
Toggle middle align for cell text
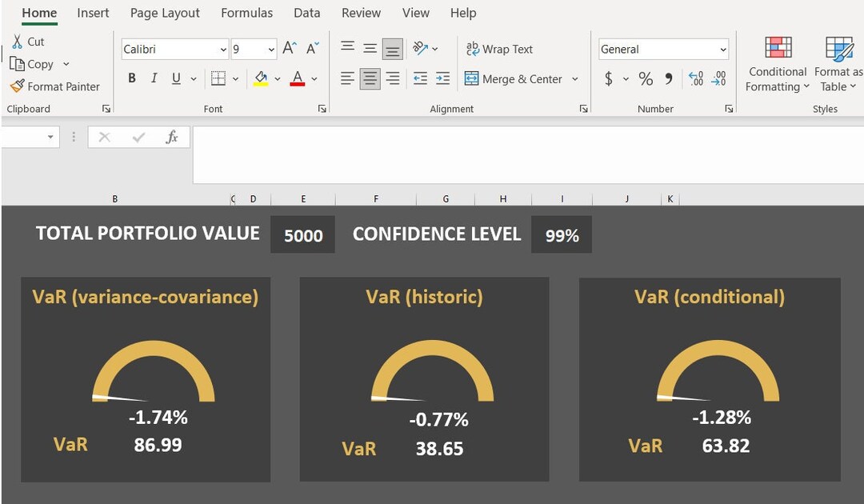pyautogui.click(x=370, y=46)
